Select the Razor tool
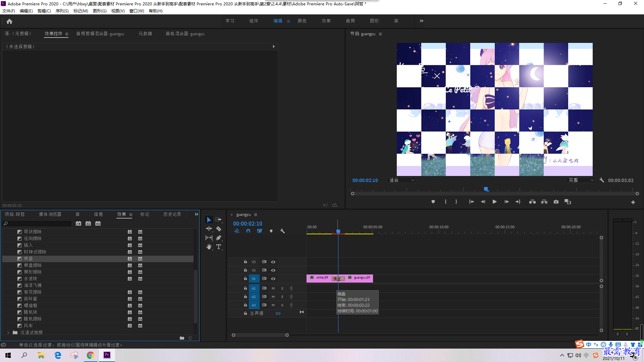Image resolution: width=644 pixels, height=362 pixels. point(219,229)
